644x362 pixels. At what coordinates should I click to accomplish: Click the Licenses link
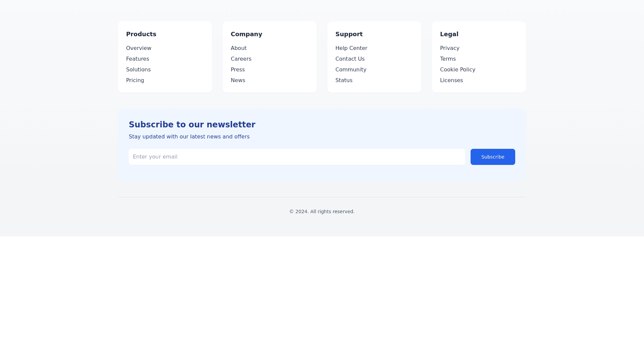[x=451, y=80]
